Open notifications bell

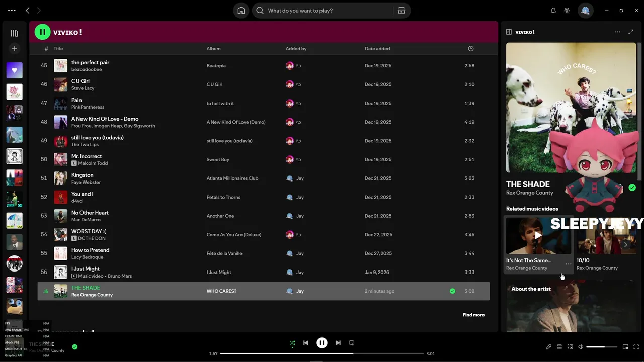[x=553, y=11]
